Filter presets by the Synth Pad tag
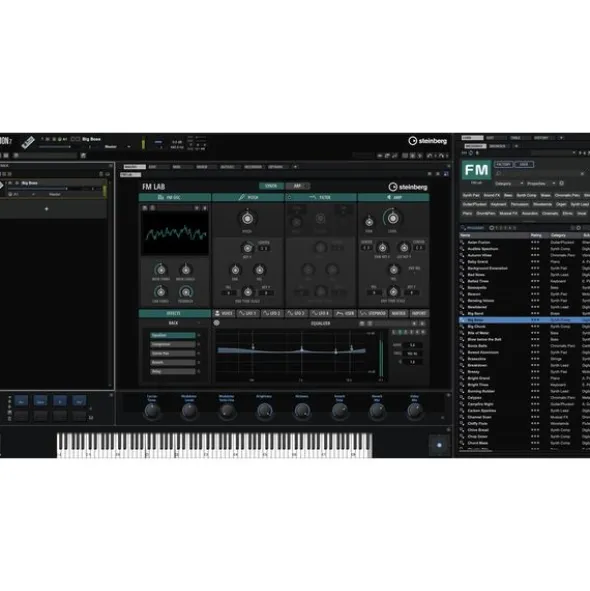 point(471,195)
